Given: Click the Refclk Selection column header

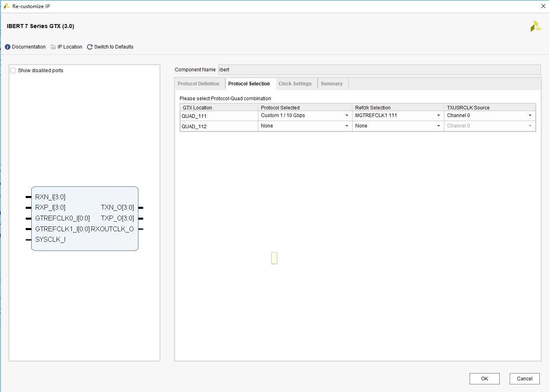Looking at the screenshot, I should coord(398,107).
